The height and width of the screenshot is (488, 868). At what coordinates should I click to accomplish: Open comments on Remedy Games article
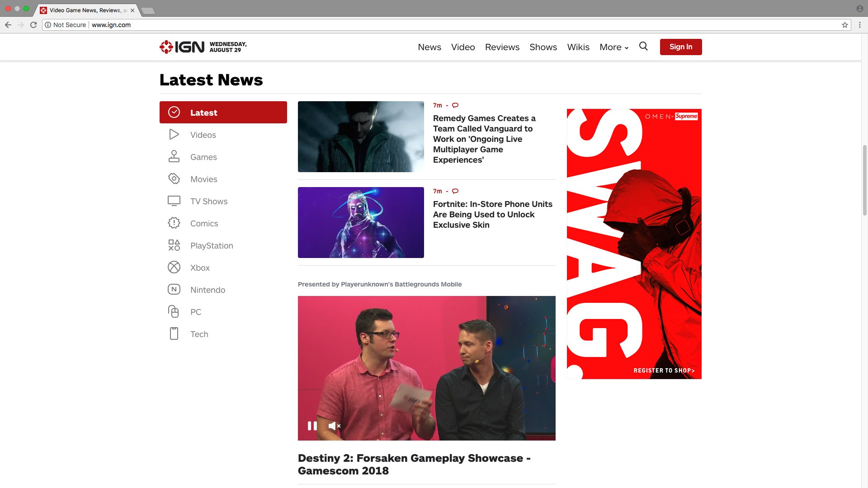455,105
